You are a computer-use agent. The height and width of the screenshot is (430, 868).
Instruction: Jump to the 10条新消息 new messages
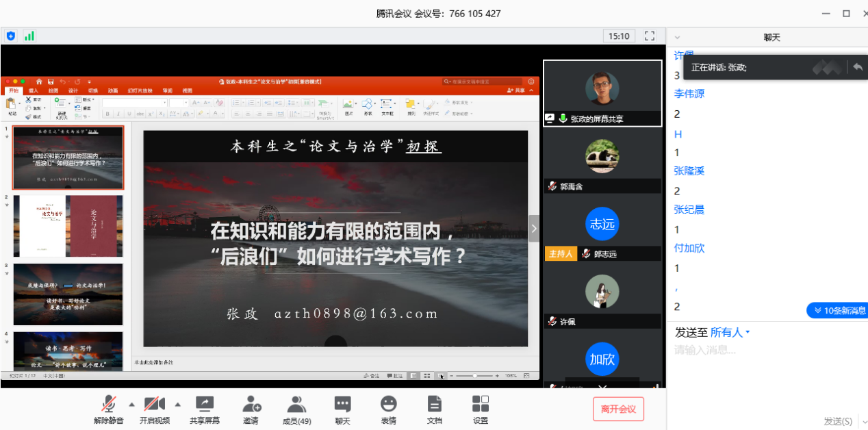(837, 310)
